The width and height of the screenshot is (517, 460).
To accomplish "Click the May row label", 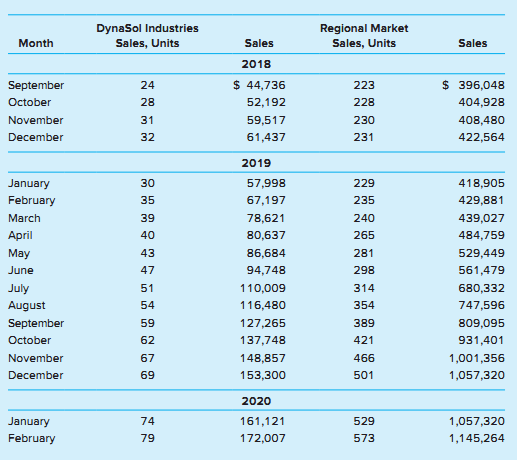I will coord(19,254).
